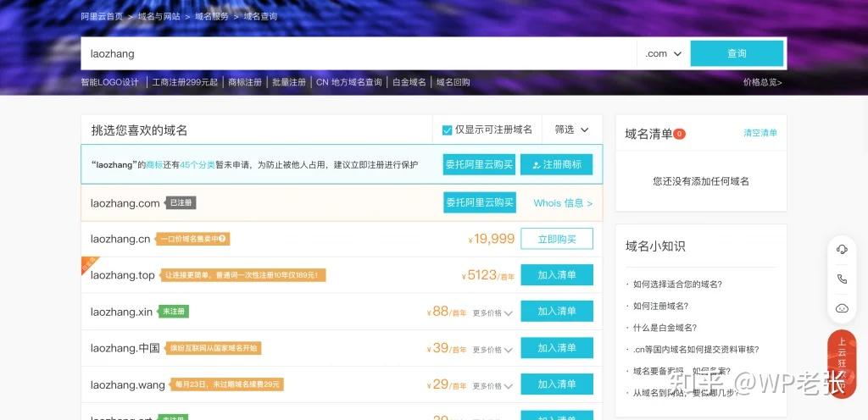The height and width of the screenshot is (420, 868).
Task: Open 批量注册 link
Action: pos(289,82)
